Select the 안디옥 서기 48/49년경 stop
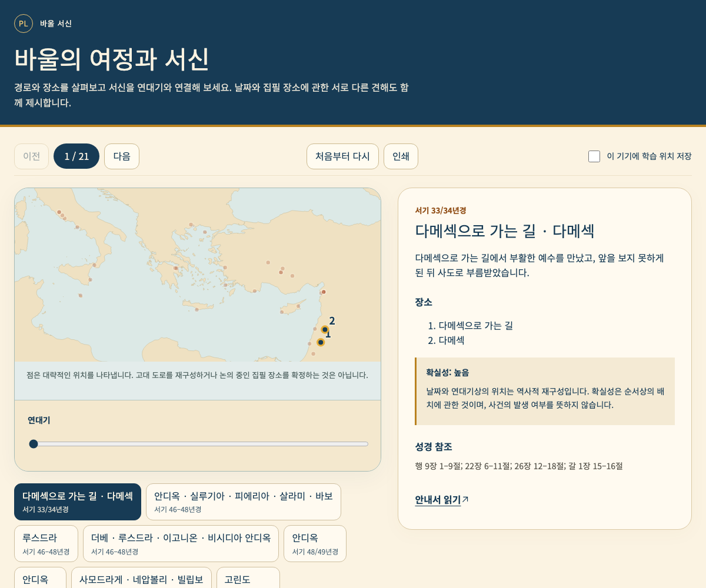 coord(315,543)
